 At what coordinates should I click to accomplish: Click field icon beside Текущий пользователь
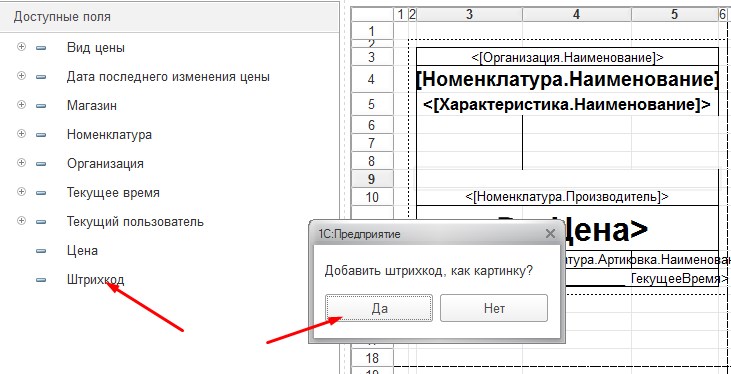[41, 222]
